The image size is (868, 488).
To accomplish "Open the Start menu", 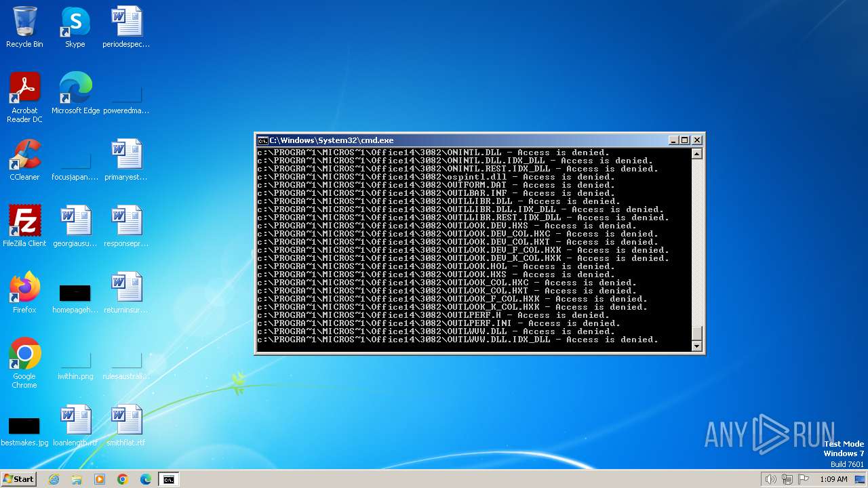I will pyautogui.click(x=19, y=479).
